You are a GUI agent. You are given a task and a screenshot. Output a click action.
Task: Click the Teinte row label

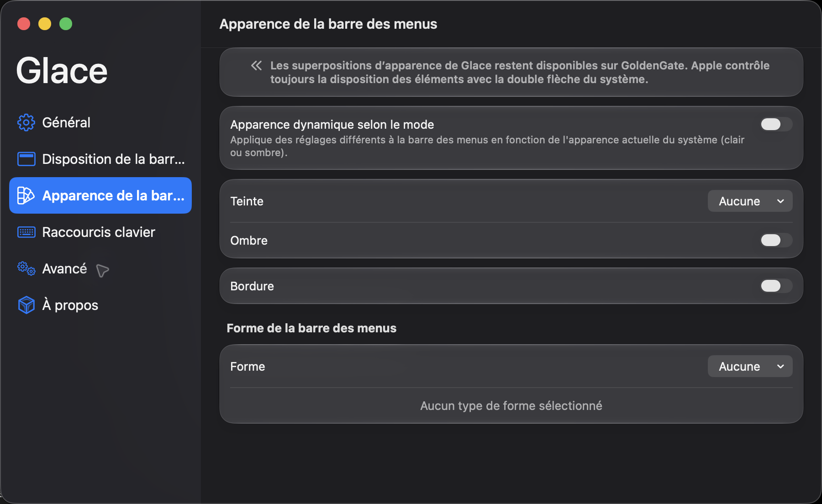click(247, 201)
